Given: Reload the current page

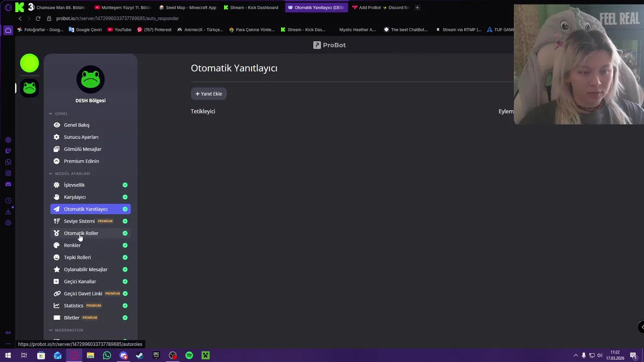Looking at the screenshot, I should pos(38,18).
